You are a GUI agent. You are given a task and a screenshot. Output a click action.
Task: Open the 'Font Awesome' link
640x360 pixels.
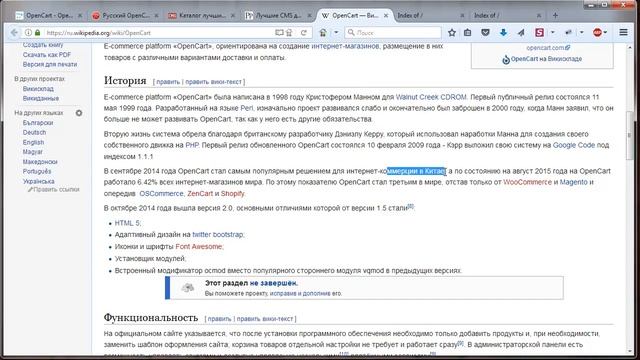[199, 247]
